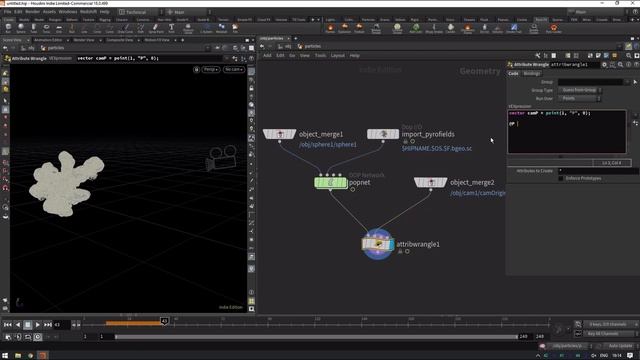Select the Font shelf tool

pos(171,28)
